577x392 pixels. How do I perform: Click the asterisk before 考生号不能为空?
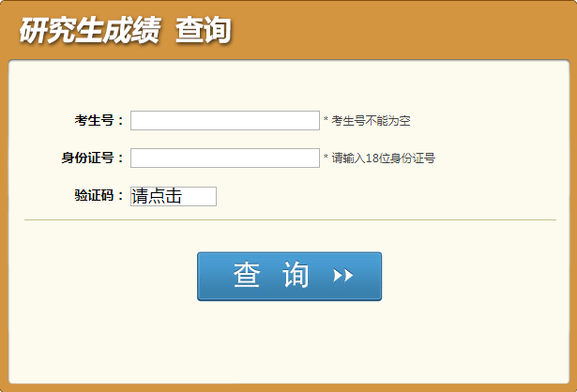tap(326, 119)
